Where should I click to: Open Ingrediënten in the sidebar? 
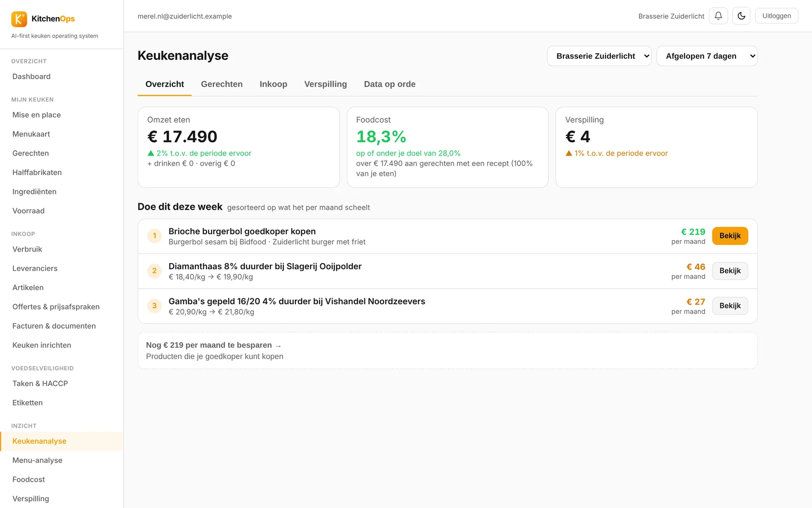[x=61, y=192]
